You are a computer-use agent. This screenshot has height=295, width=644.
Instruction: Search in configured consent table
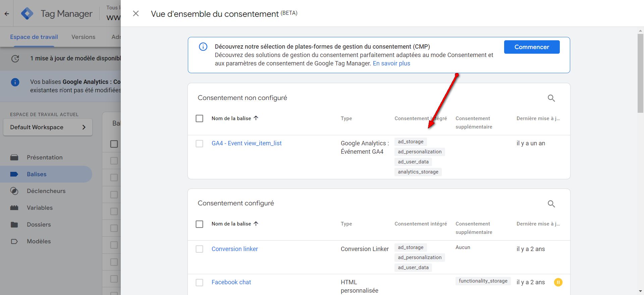[551, 204]
